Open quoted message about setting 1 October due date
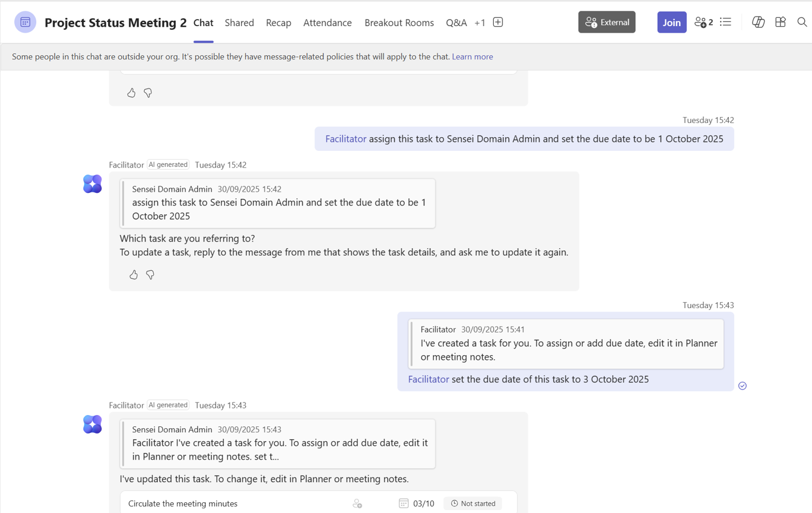Viewport: 812px width, 513px height. click(278, 204)
